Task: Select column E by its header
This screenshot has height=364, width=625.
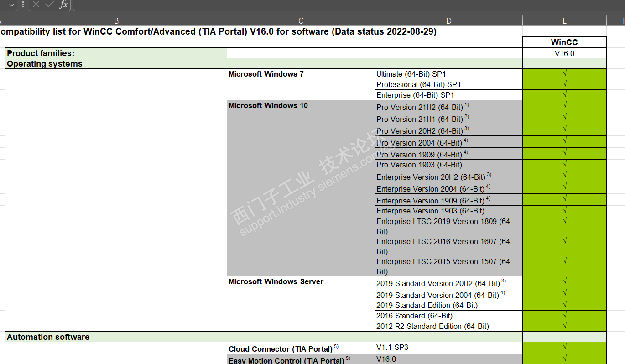Action: coord(564,21)
